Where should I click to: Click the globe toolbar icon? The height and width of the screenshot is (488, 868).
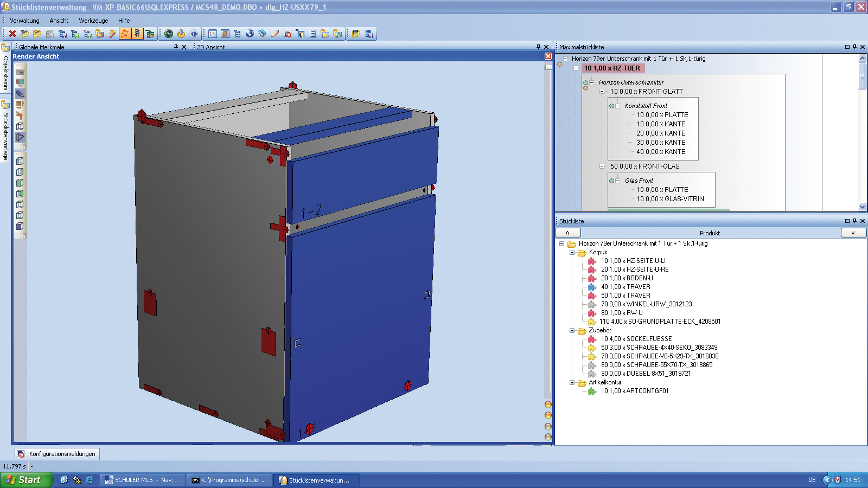250,34
